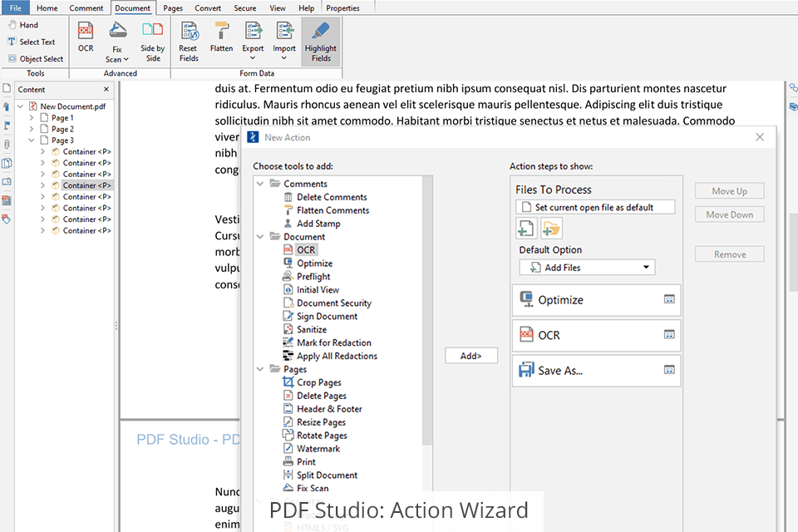
Task: Click the add folder icon
Action: tap(550, 229)
